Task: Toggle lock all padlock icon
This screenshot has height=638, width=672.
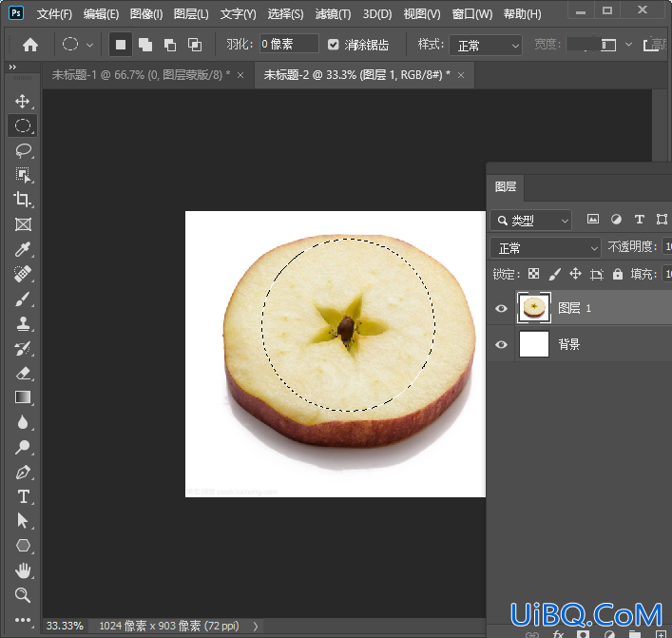Action: 618,274
